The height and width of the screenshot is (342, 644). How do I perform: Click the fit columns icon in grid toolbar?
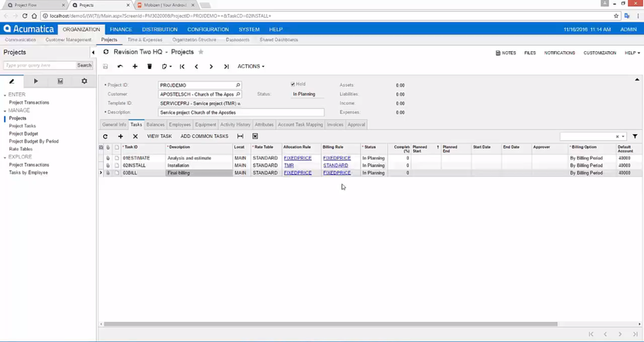240,136
